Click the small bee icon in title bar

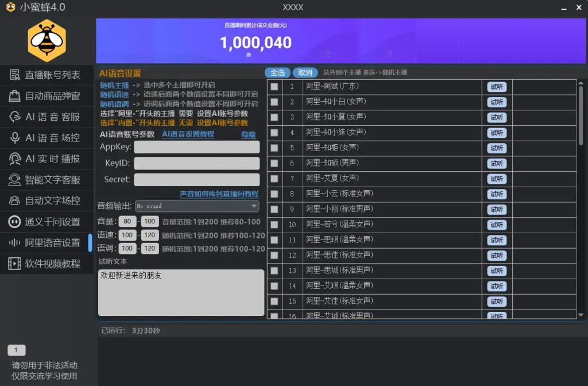pyautogui.click(x=10, y=7)
